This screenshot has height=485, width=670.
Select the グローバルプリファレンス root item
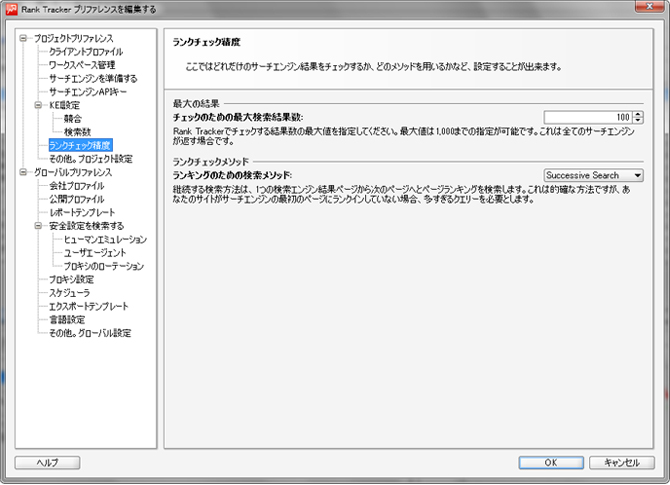73,172
